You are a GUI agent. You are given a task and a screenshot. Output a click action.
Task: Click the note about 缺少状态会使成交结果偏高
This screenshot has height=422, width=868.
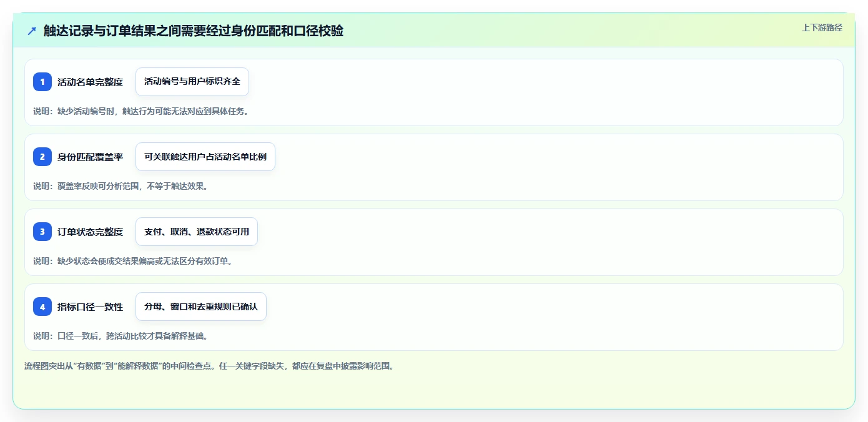point(133,261)
